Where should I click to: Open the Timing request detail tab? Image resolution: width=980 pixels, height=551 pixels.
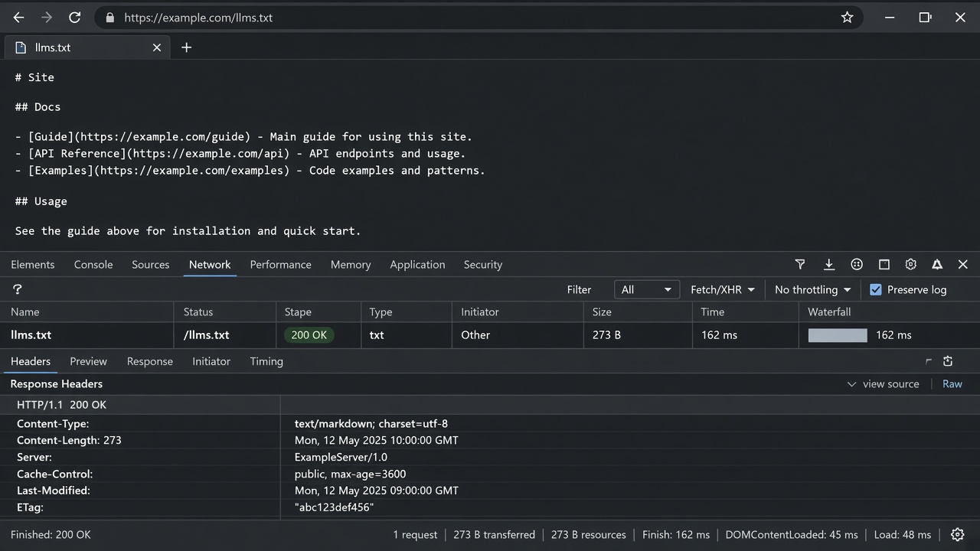coord(266,361)
